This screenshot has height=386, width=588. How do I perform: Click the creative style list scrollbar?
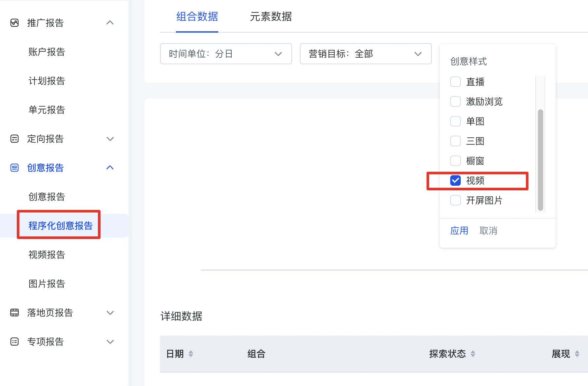(x=540, y=160)
